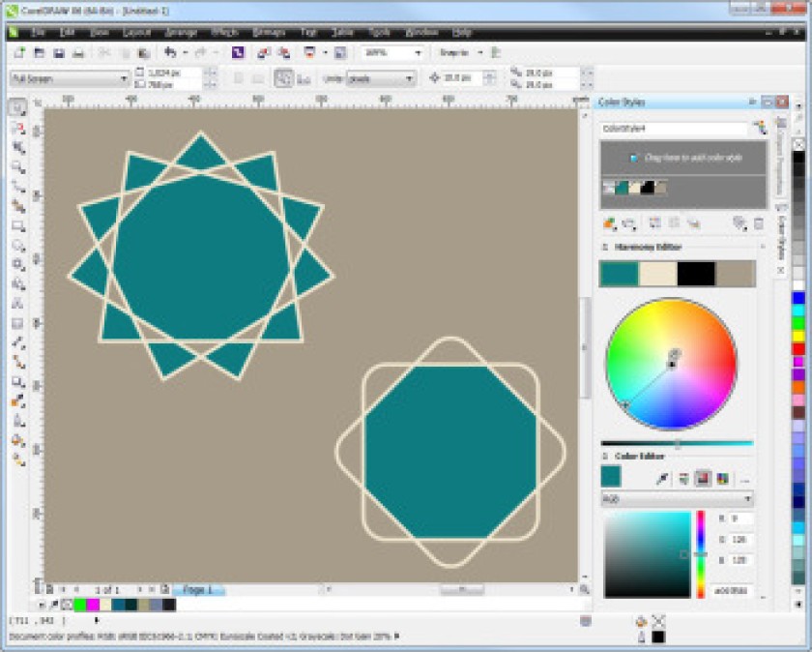Click the ColorStyle4 name field
812x652 pixels.
(675, 128)
